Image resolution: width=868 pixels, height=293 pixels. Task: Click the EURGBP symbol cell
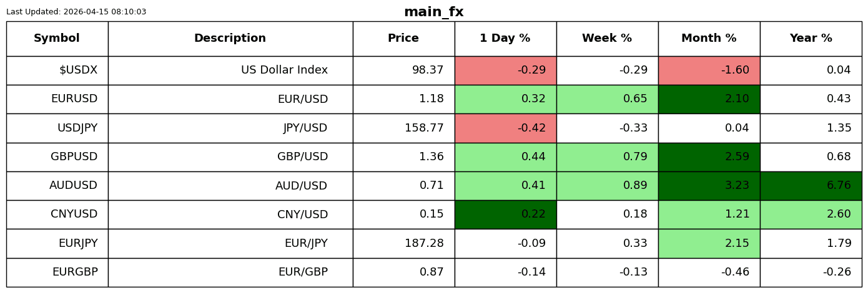click(x=57, y=272)
